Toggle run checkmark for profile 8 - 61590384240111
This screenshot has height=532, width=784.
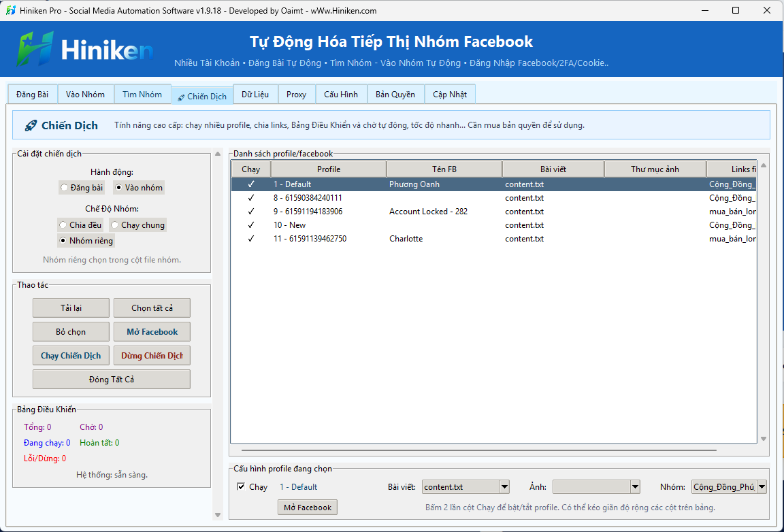(x=251, y=198)
